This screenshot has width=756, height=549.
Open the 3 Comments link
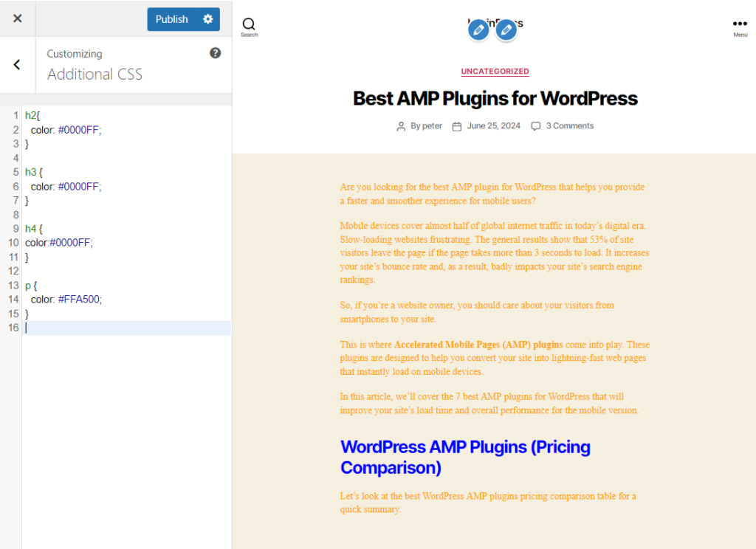coord(570,125)
